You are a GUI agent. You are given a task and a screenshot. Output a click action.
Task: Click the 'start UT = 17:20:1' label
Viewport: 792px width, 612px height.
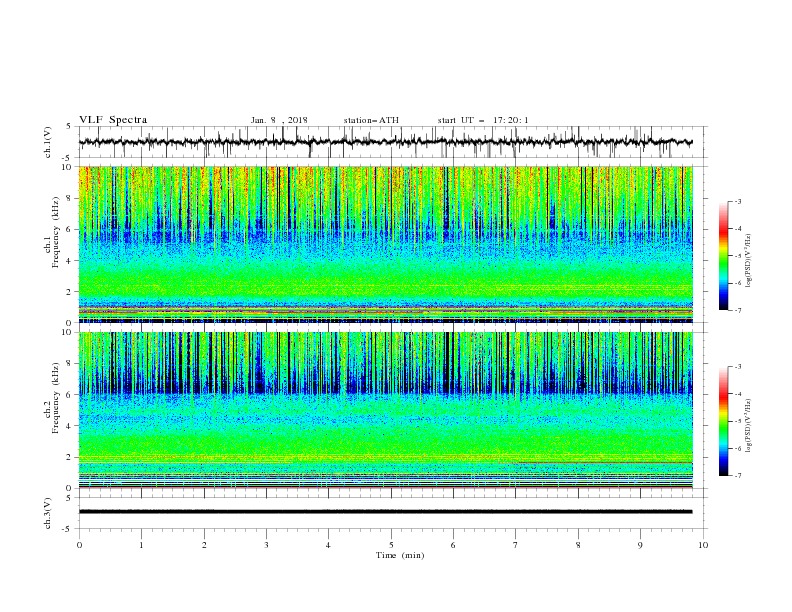coord(483,121)
